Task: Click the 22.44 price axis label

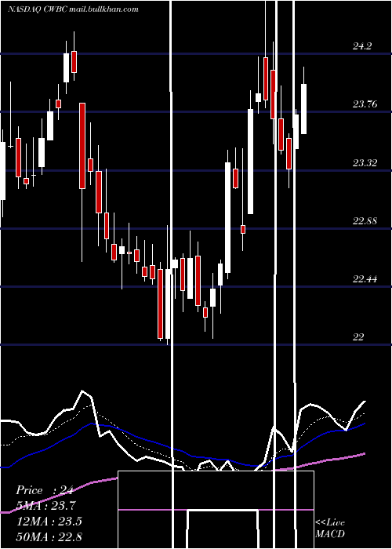Action: point(365,278)
